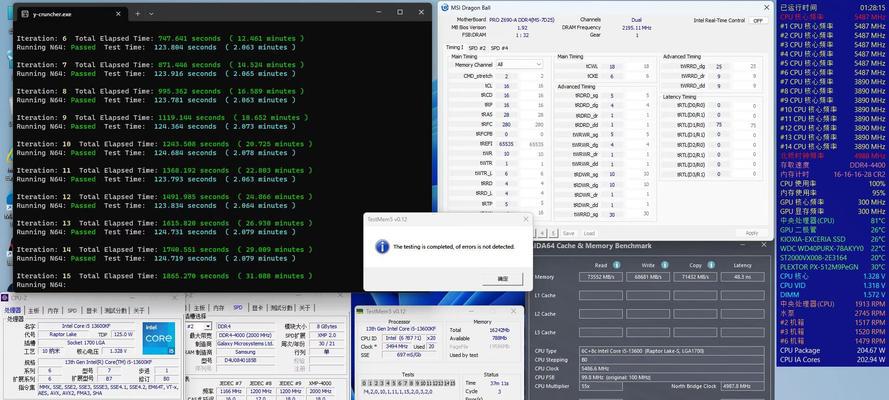Switch to the SPD #2 tab in Dragon Ball

477,48
